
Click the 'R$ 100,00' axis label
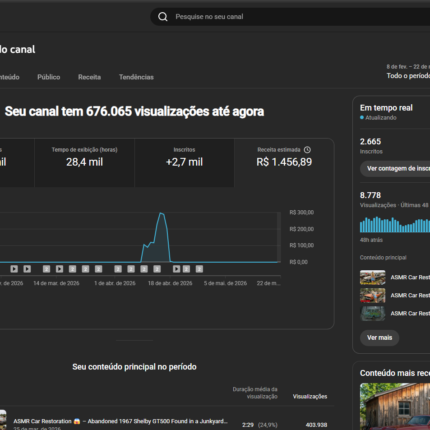click(x=302, y=245)
